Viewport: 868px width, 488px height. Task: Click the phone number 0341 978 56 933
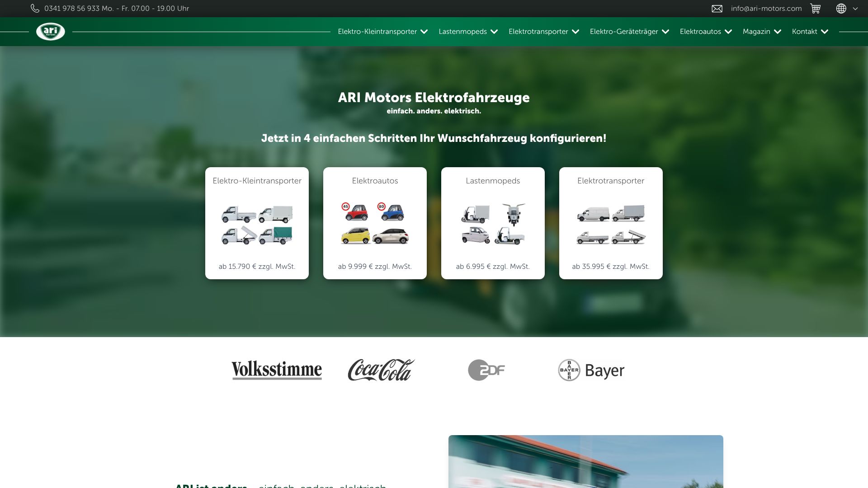coord(72,9)
